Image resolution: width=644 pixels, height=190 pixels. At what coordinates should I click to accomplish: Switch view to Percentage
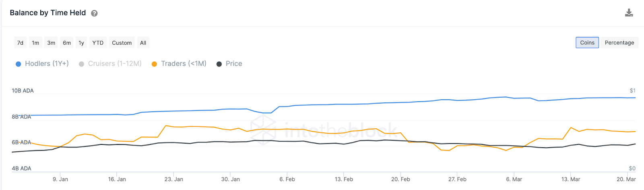619,43
